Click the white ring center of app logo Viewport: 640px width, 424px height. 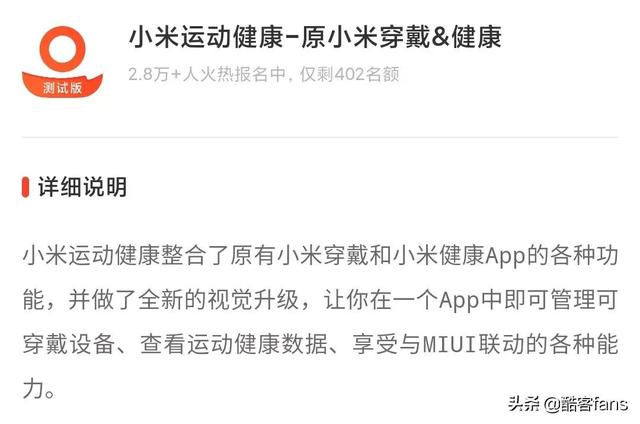point(62,49)
